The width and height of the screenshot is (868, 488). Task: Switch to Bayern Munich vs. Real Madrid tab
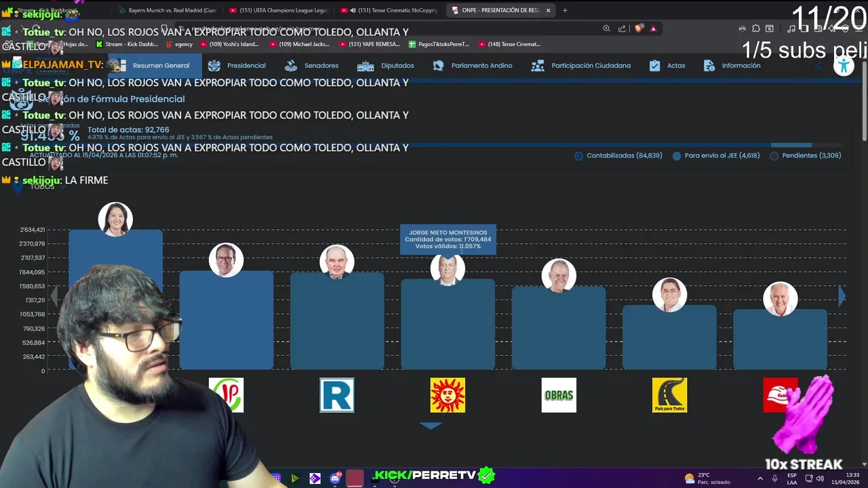[167, 10]
